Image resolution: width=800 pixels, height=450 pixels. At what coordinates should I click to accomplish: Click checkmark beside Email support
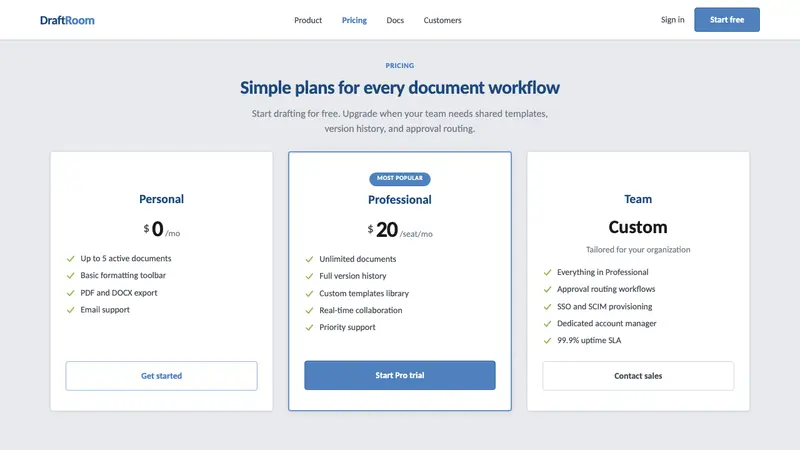coord(70,310)
